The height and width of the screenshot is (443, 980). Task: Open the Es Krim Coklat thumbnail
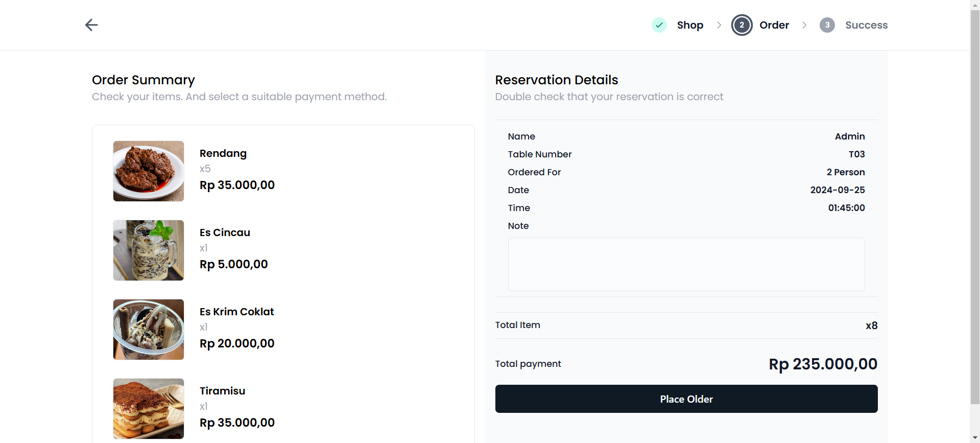pyautogui.click(x=149, y=330)
